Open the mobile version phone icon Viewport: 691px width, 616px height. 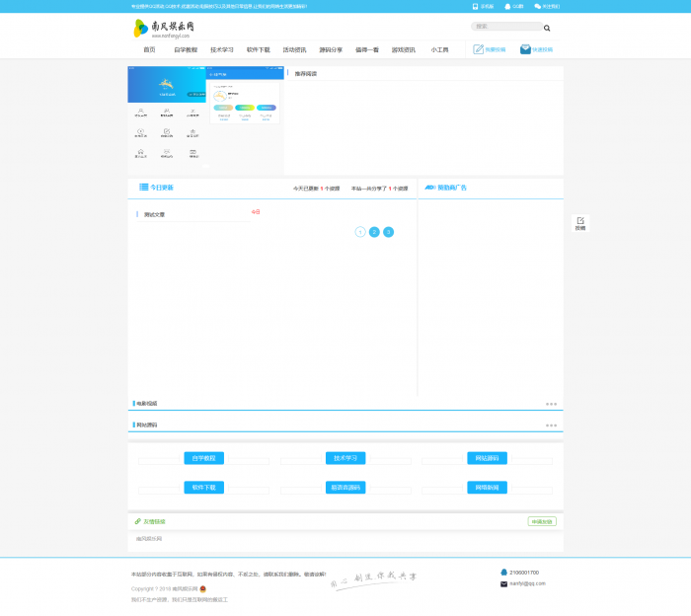pyautogui.click(x=475, y=6)
